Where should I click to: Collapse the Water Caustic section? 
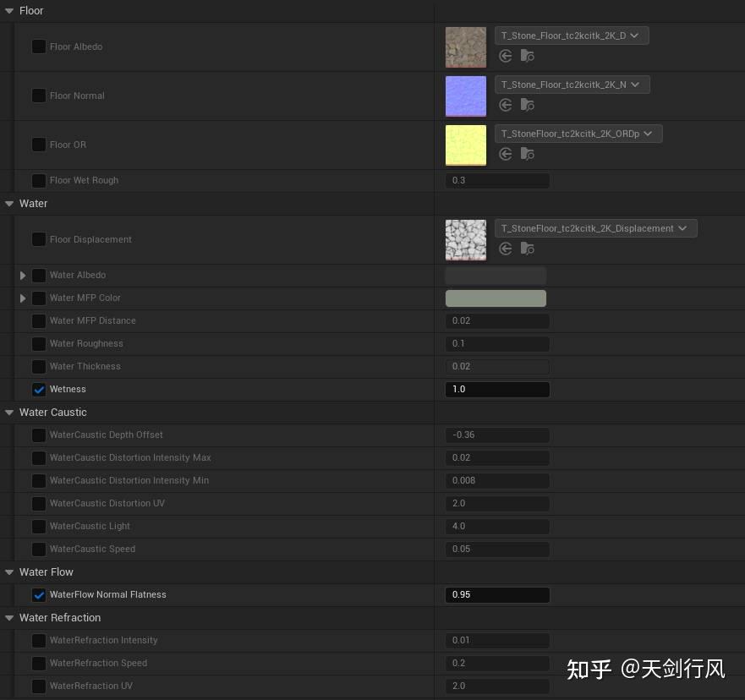click(x=9, y=412)
